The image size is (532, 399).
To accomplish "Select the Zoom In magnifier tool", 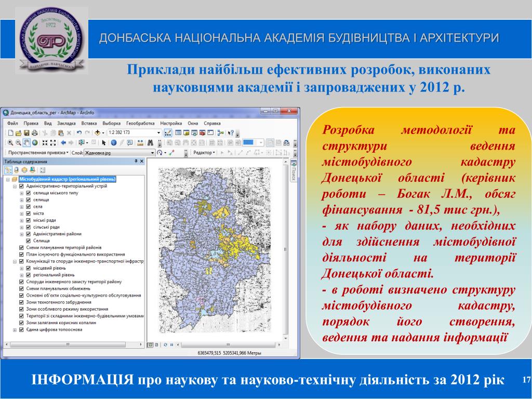I will 10,143.
